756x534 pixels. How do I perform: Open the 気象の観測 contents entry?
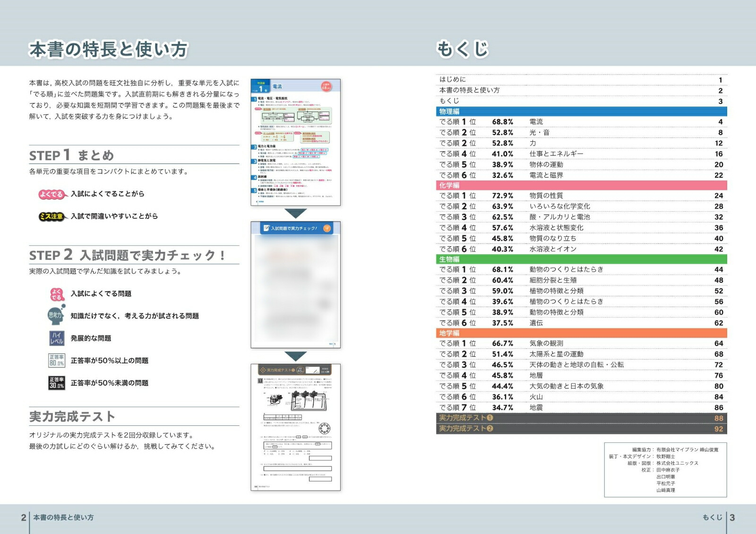582,344
